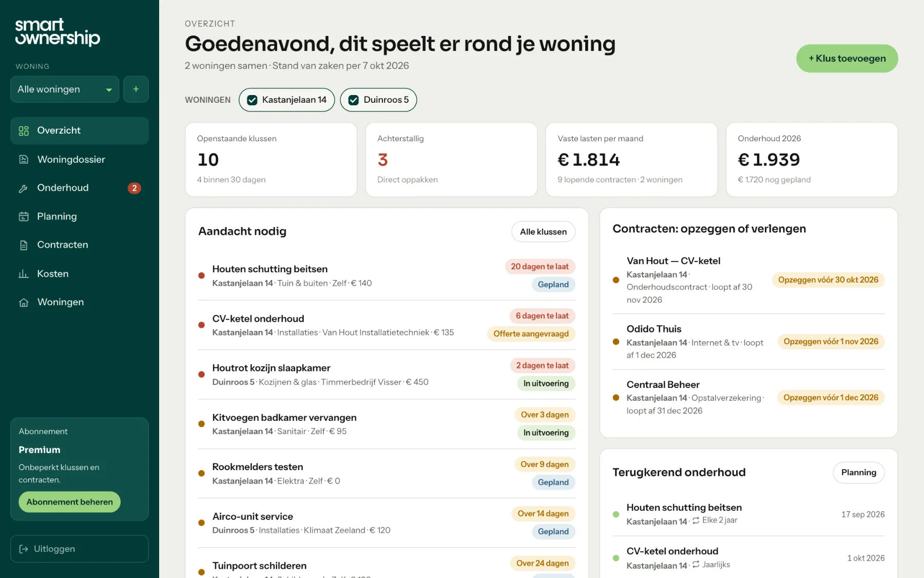Click the Alle klussen button
924x578 pixels.
tap(543, 232)
